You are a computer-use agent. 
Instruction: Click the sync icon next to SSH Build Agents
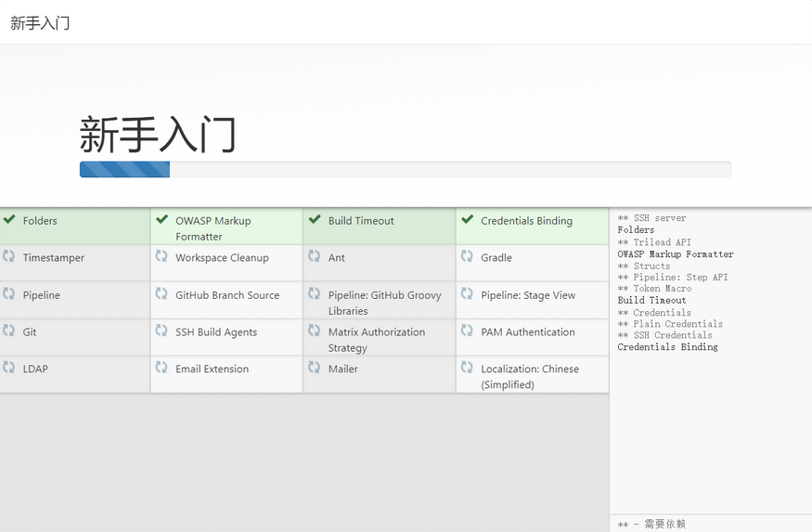pos(161,331)
